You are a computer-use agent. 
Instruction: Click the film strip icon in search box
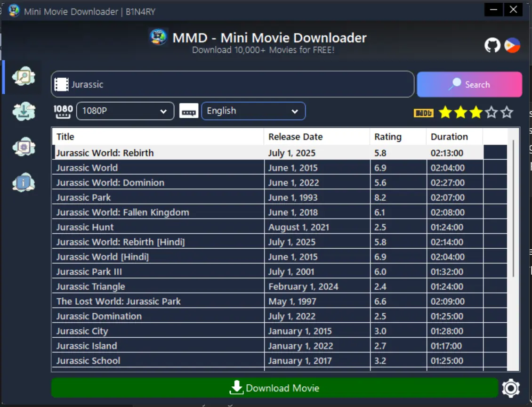[61, 84]
